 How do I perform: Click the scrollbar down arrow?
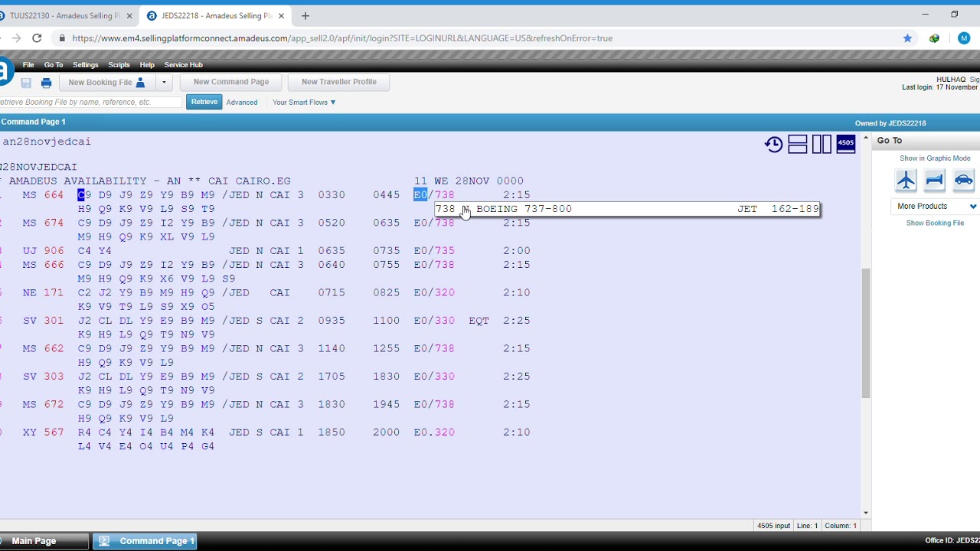866,513
